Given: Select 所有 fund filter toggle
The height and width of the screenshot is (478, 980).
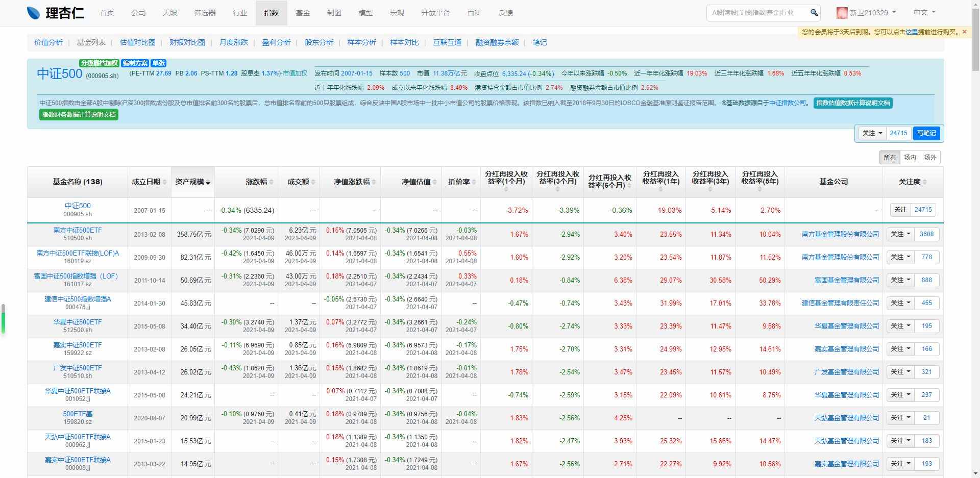Looking at the screenshot, I should pos(890,158).
